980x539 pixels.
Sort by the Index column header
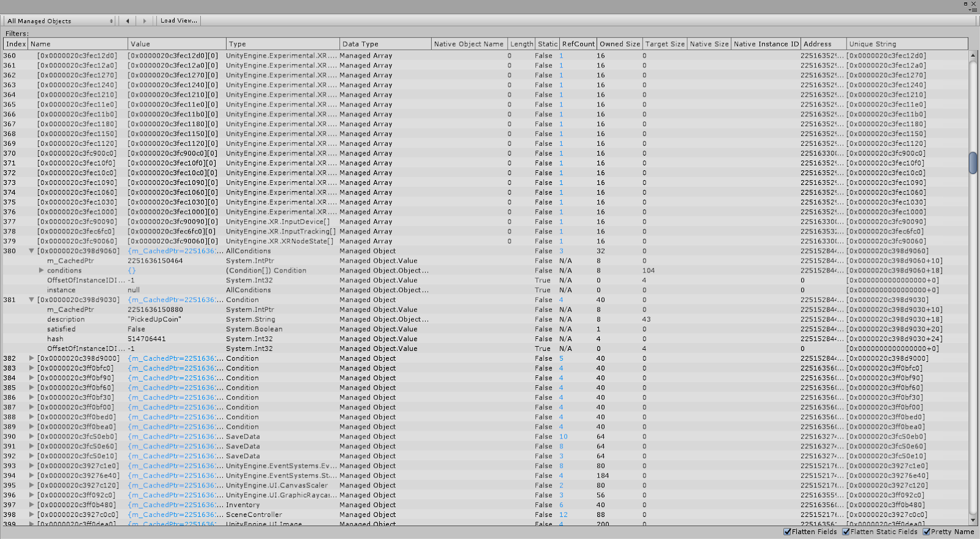click(15, 44)
